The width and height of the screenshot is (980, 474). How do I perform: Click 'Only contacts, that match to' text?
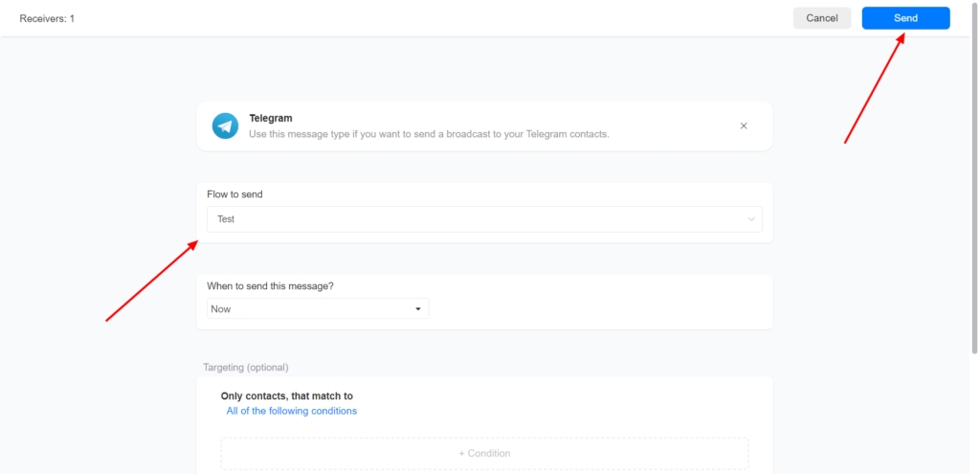tap(293, 395)
